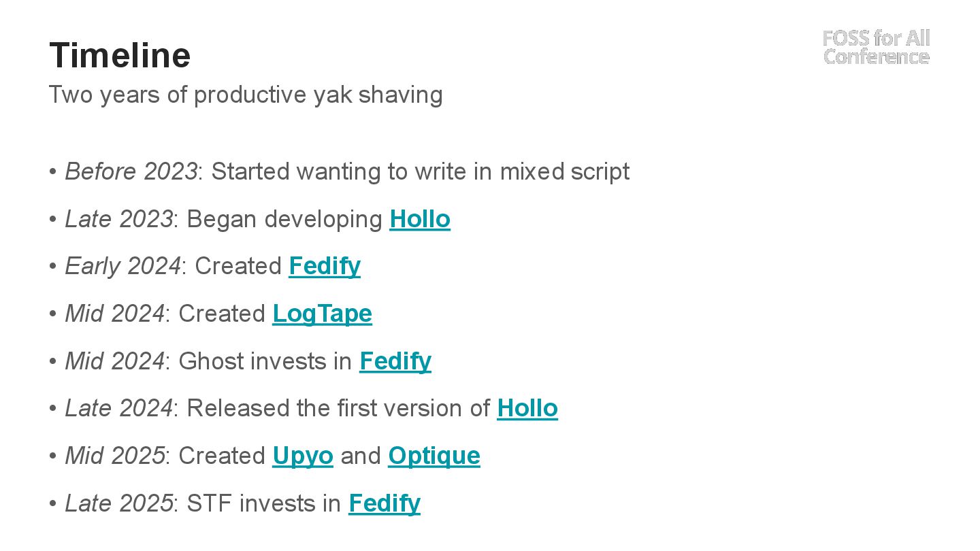
Task: Click the Early 2024 date label
Action: tap(122, 266)
